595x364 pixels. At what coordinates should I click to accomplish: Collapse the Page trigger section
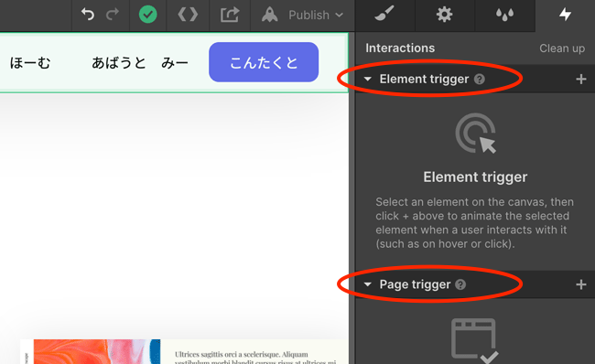click(x=367, y=284)
